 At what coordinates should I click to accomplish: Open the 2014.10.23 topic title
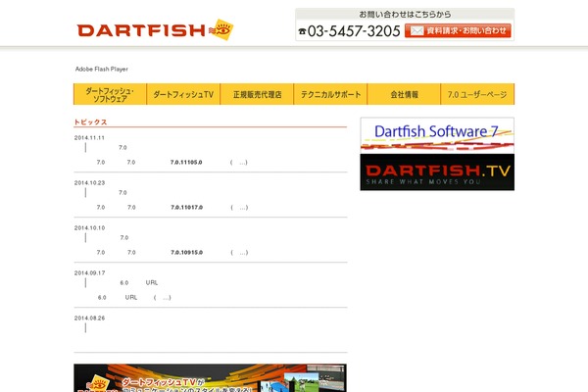pos(122,192)
